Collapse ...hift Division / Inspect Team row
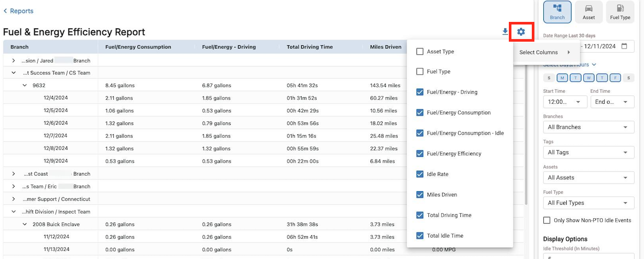This screenshot has width=644, height=259. (x=14, y=212)
